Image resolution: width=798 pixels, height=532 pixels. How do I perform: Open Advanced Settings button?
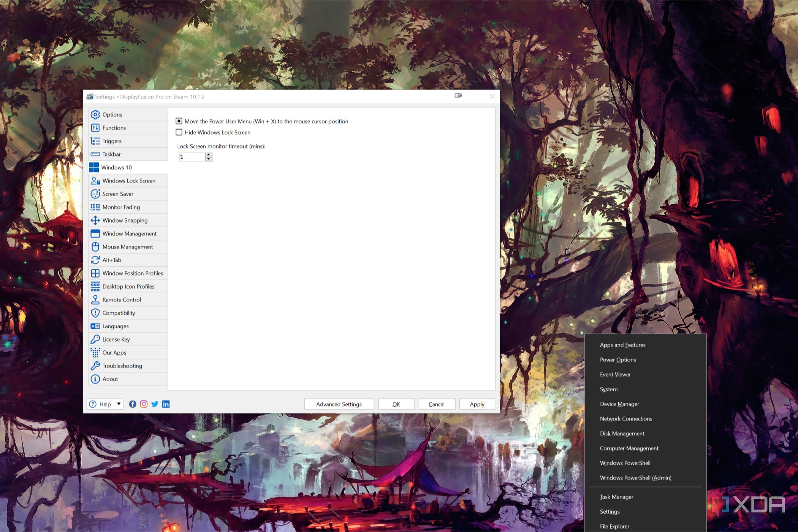tap(339, 404)
